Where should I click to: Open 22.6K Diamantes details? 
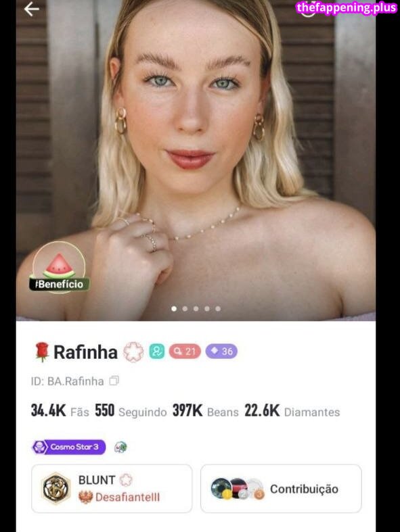292,411
